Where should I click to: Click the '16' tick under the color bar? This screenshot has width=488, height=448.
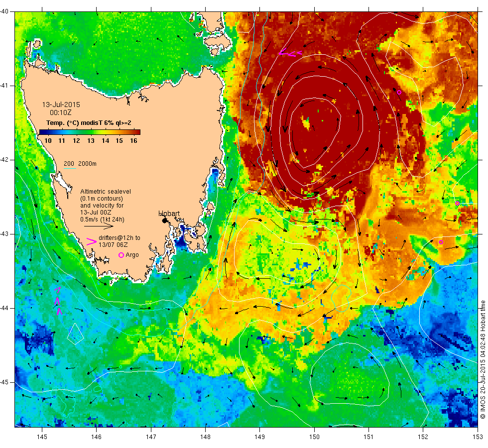(x=133, y=140)
